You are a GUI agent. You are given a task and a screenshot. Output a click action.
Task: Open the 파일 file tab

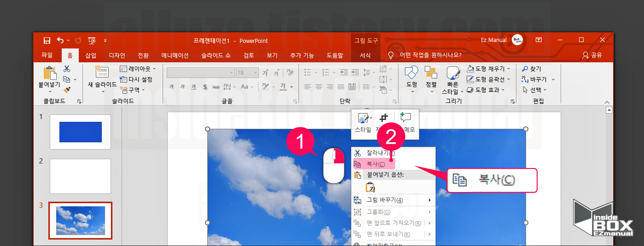pos(47,55)
